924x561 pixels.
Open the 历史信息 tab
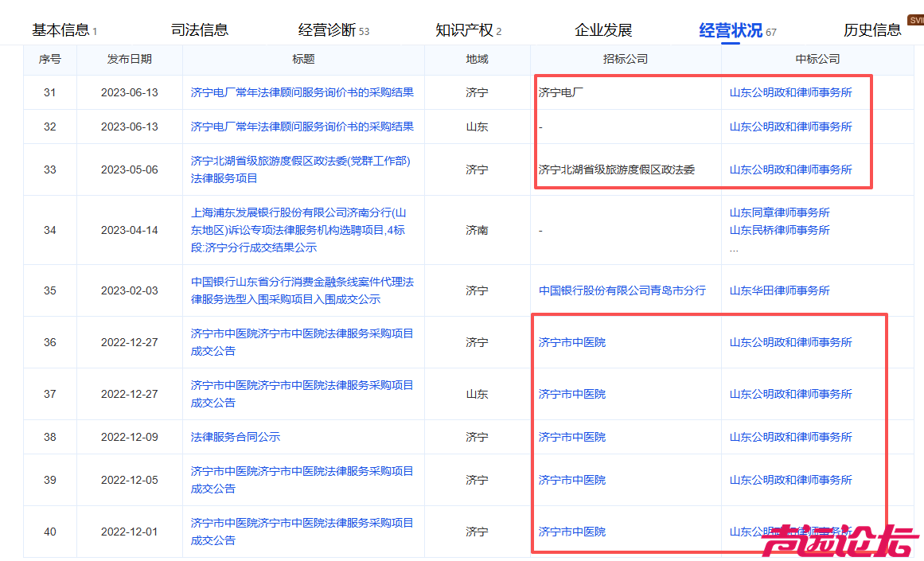[872, 30]
